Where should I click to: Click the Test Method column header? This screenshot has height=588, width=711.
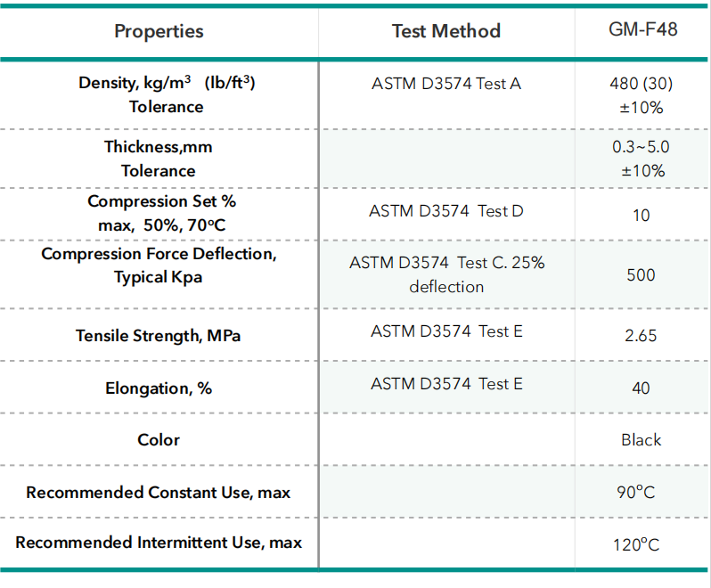click(446, 31)
